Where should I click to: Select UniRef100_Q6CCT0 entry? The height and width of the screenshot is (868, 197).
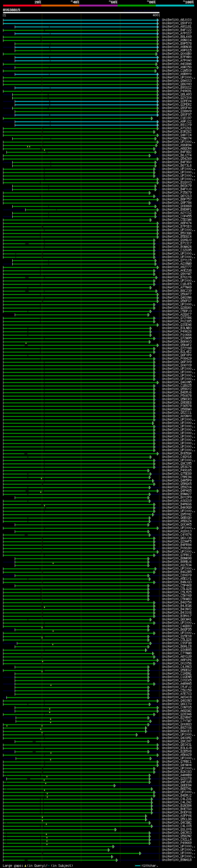177,704
